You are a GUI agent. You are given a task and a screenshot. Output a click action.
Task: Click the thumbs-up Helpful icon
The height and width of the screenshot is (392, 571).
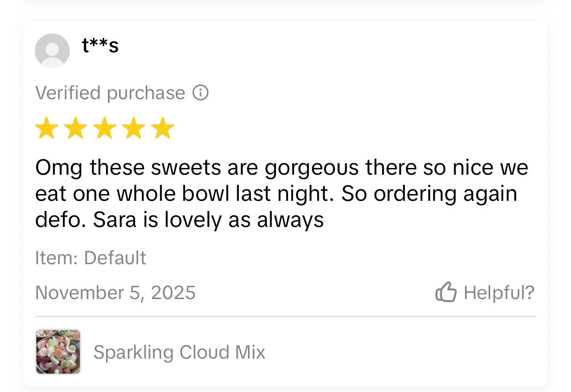click(446, 292)
